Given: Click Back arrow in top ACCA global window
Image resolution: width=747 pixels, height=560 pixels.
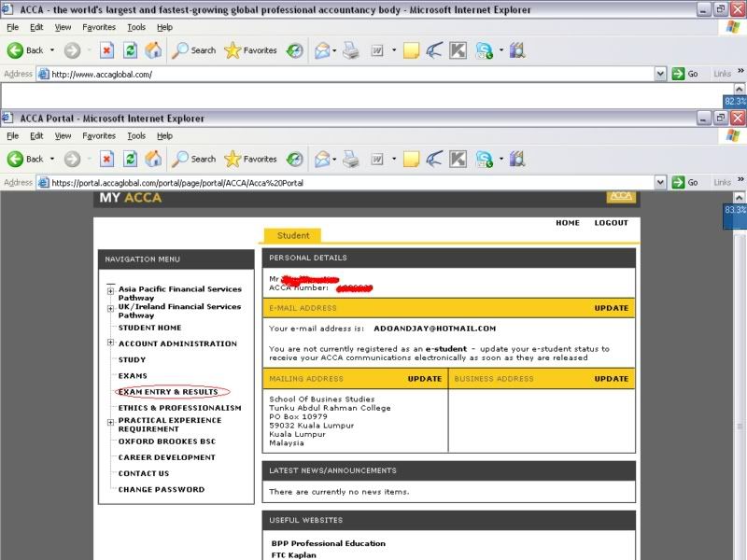Looking at the screenshot, I should coord(15,50).
